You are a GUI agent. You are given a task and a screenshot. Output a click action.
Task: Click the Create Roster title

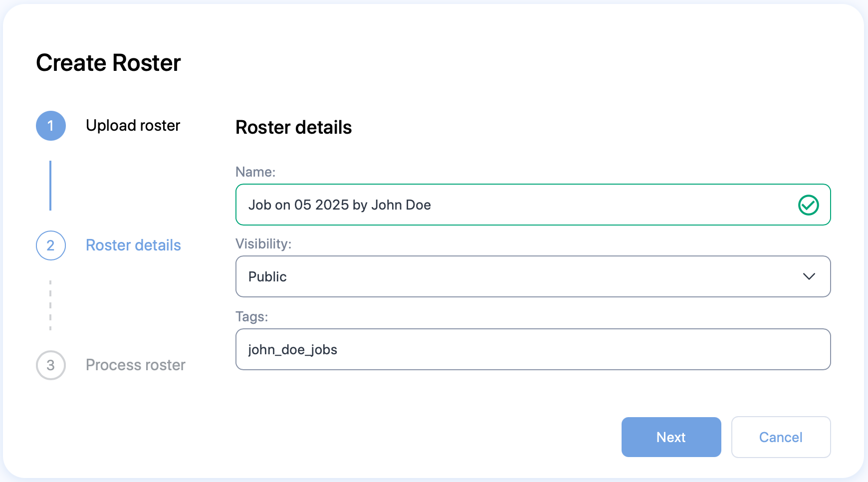(108, 63)
